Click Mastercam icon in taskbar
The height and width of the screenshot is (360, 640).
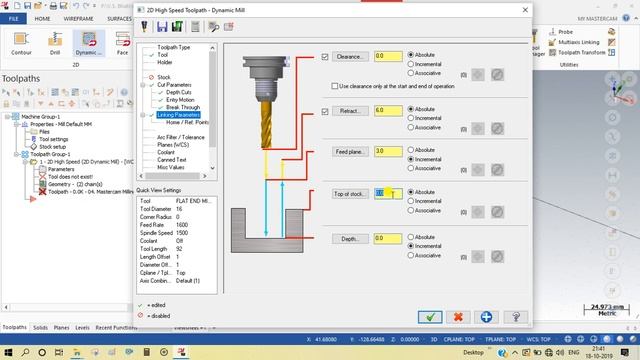pos(181,352)
